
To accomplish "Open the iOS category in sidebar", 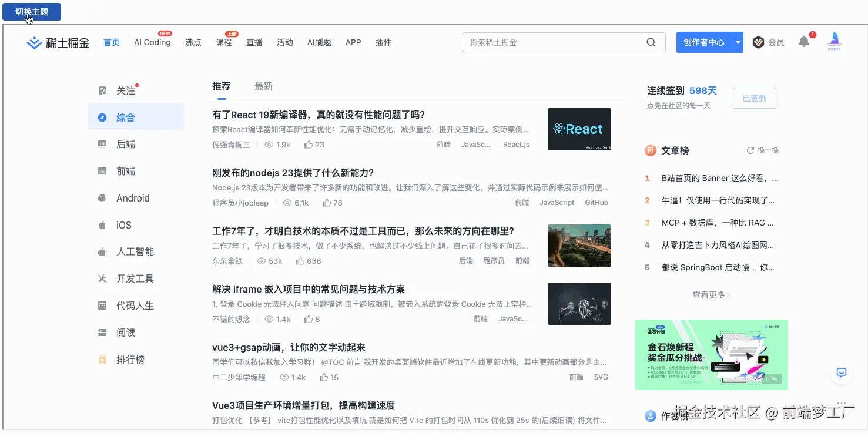I will [123, 225].
